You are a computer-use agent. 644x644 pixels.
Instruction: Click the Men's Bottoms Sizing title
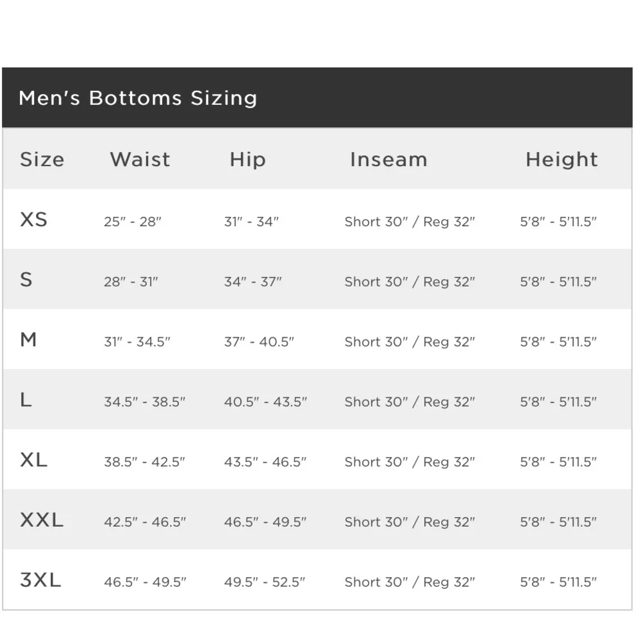tap(138, 98)
